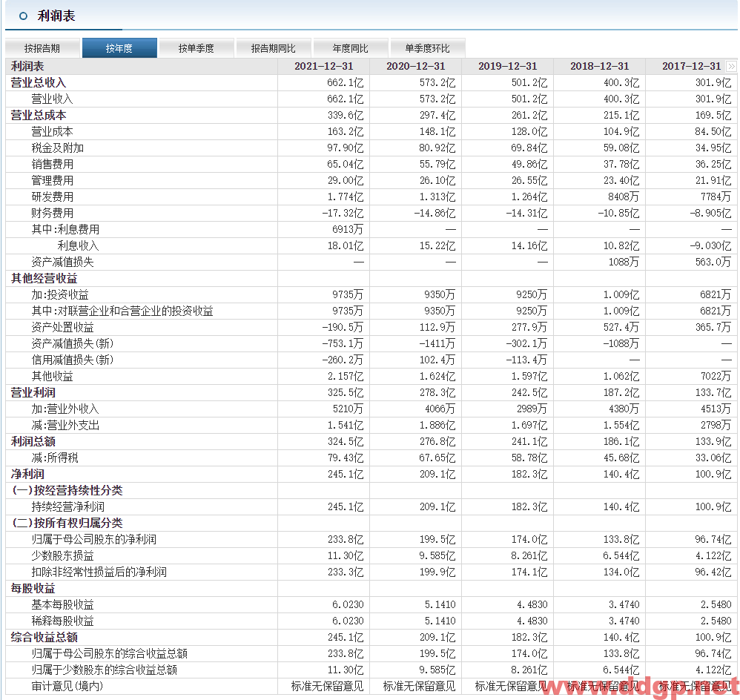Click the 563.0万 资产减值损失 value

[713, 262]
